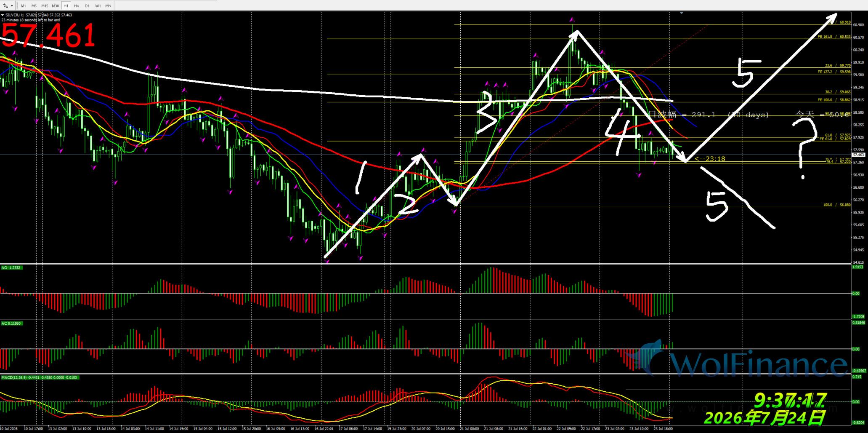Open the line studies dropdown arrow

(x=12, y=6)
